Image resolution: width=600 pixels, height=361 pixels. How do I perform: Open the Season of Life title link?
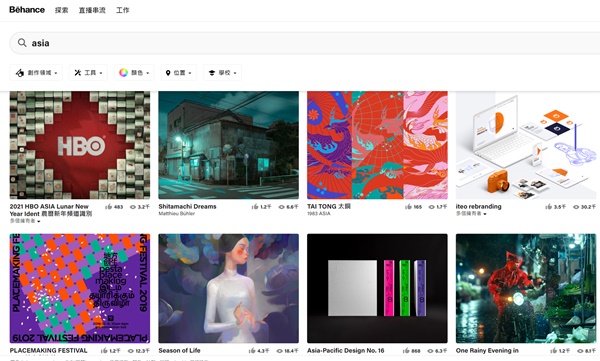pyautogui.click(x=179, y=351)
